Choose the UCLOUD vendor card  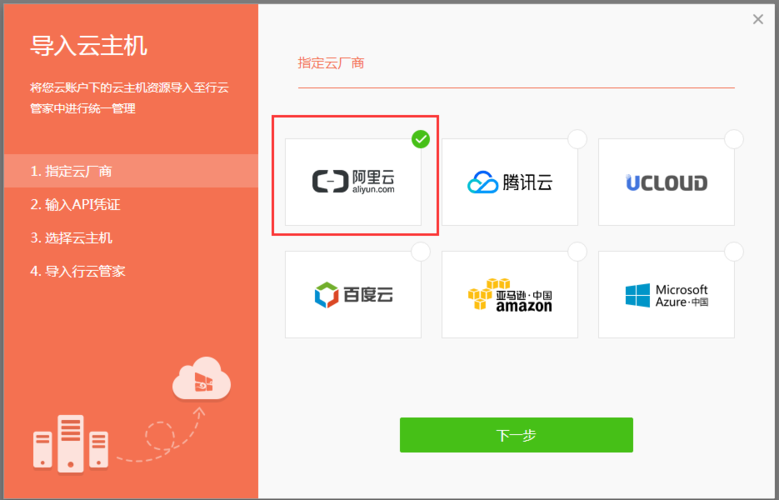point(666,182)
